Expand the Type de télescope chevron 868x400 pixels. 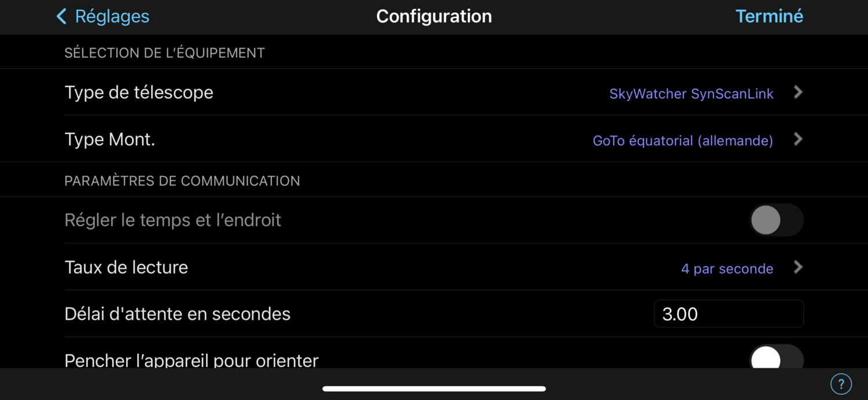798,92
